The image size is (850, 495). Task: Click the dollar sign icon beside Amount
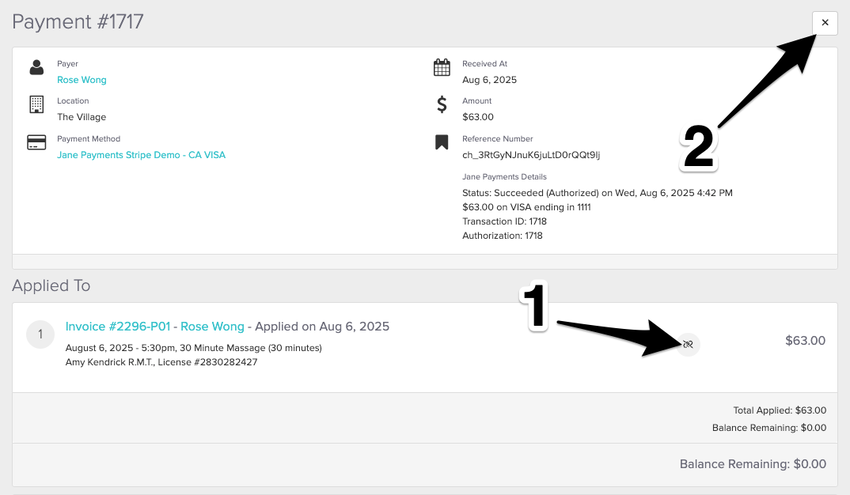tap(441, 105)
